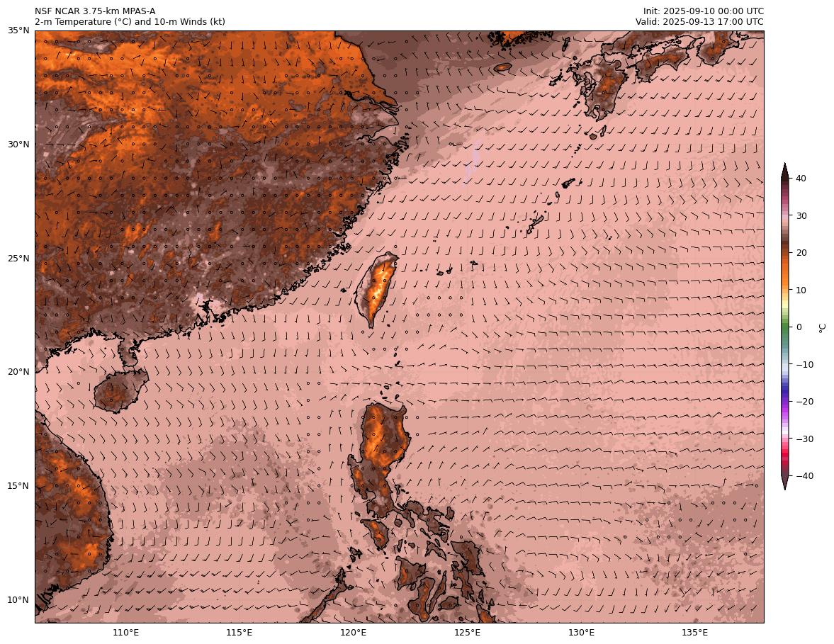Screen dimensions: 834x644
Task: Click the 2-m Temperature and 10-m Winds subtitle
Action: tap(130, 22)
